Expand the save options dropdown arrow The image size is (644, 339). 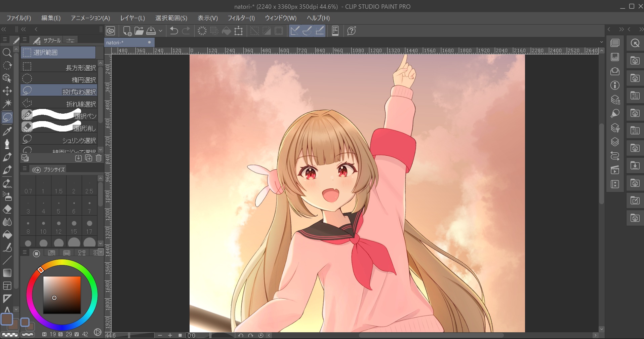[x=161, y=31]
